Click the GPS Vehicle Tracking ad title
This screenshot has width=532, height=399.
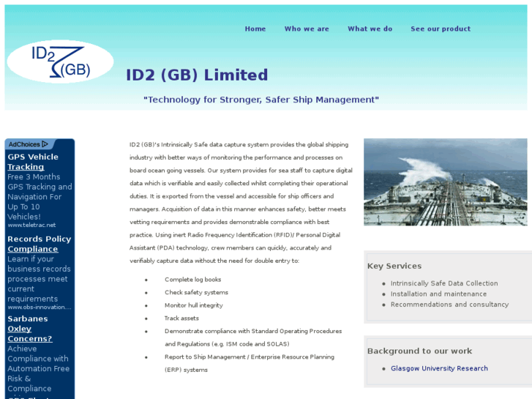click(33, 162)
